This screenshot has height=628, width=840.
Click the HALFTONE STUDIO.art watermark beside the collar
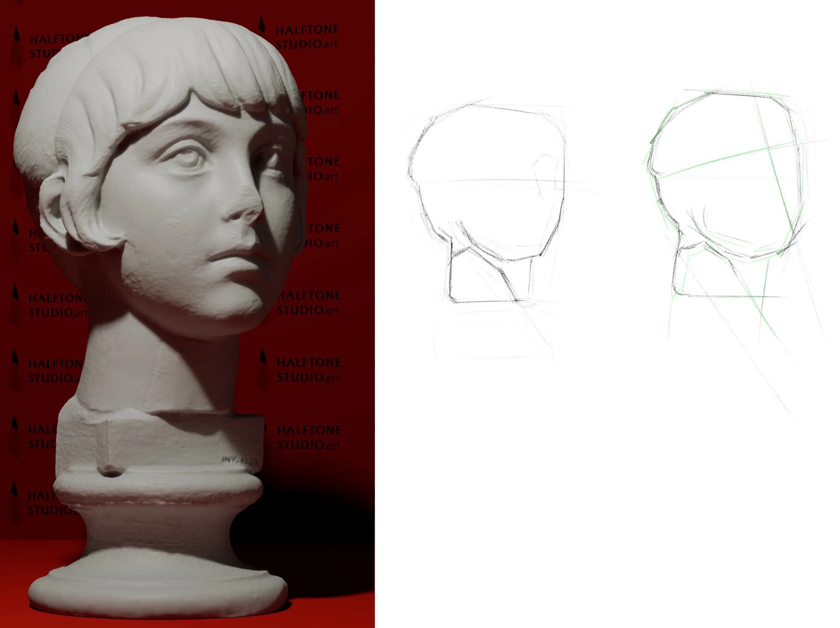[308, 437]
